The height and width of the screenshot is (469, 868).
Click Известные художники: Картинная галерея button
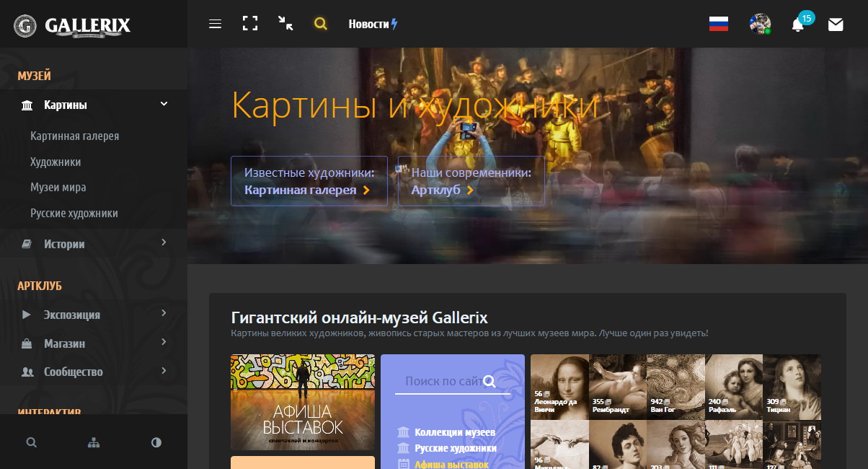point(309,181)
